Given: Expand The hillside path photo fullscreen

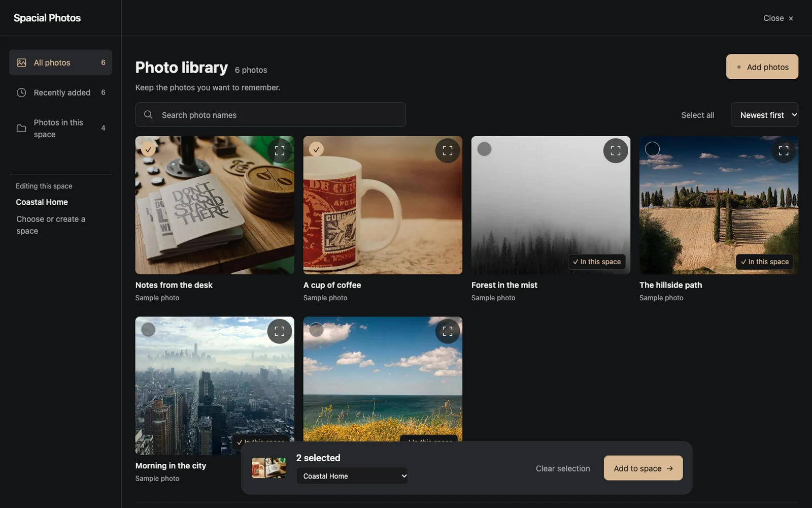Looking at the screenshot, I should (x=784, y=151).
